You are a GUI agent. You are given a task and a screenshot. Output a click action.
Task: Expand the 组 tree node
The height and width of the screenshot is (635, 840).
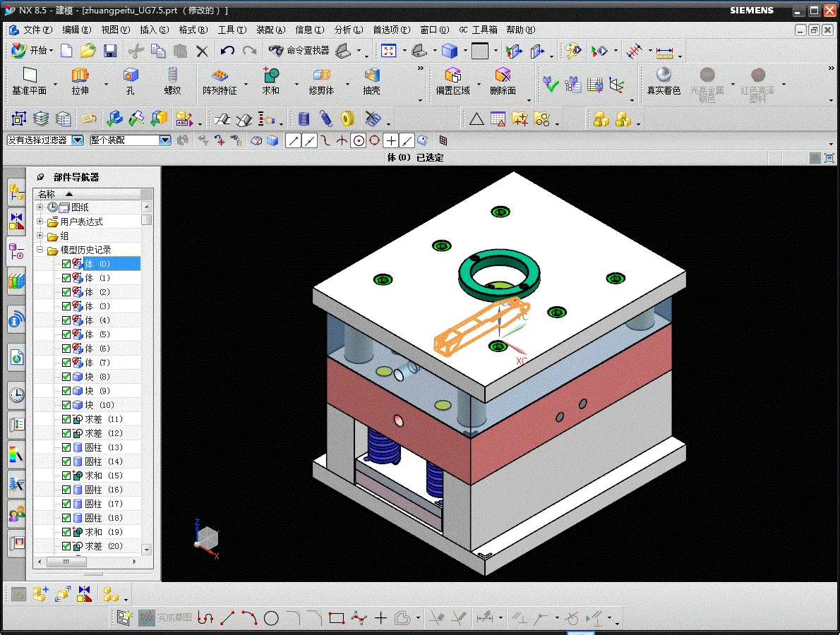(x=40, y=236)
